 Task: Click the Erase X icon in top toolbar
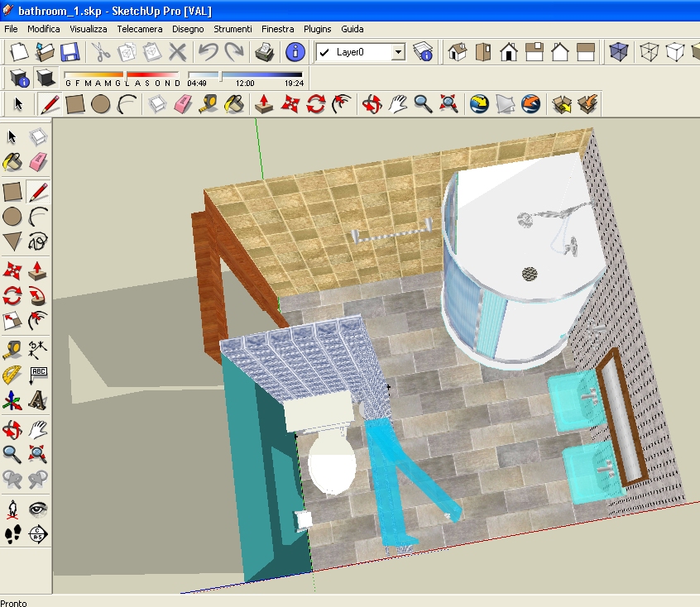(178, 52)
